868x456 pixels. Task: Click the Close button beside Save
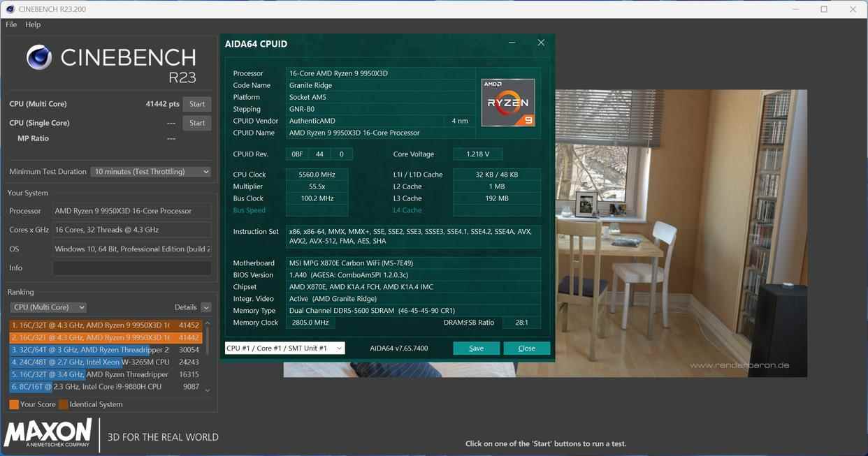tap(526, 348)
